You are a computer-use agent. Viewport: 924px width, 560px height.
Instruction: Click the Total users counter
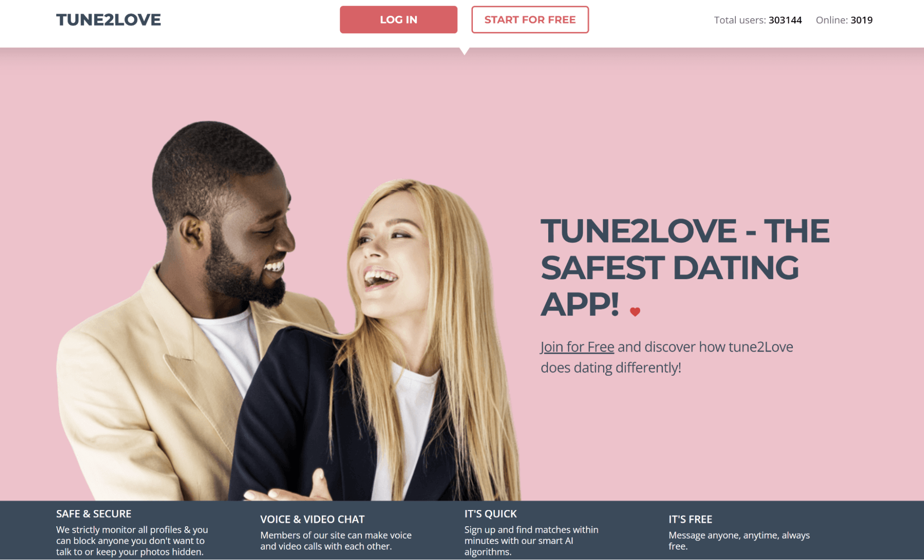(758, 20)
